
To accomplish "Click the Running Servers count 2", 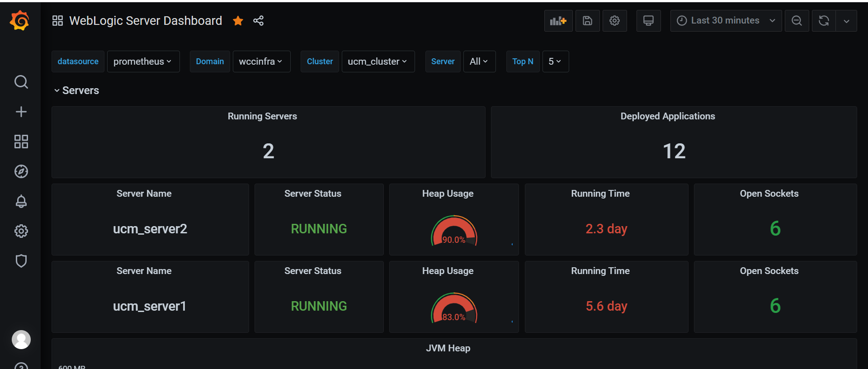I will point(269,151).
